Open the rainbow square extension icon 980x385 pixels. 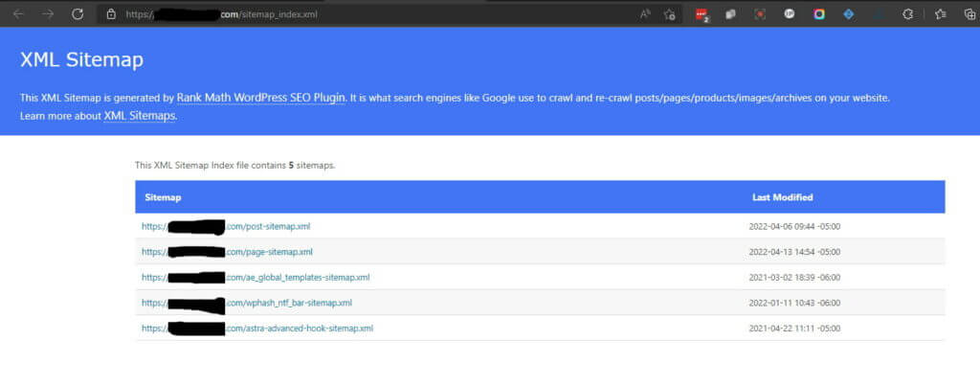pos(819,14)
